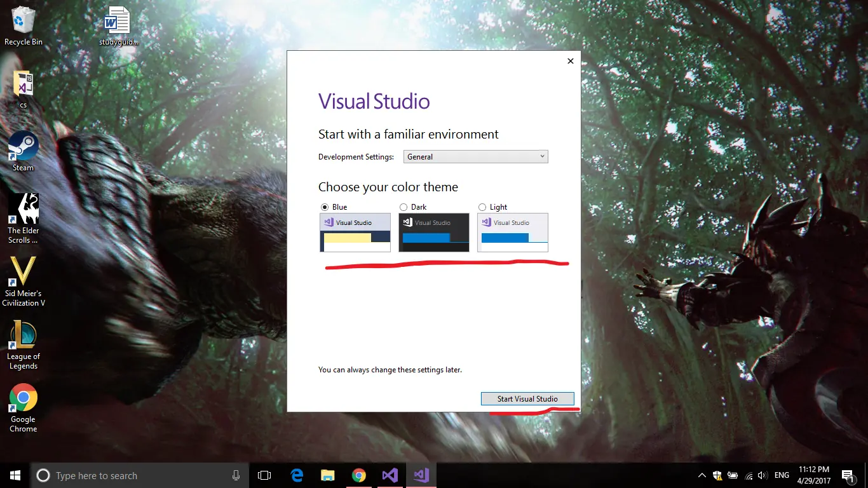Open the Action Center notifications icon

point(847,475)
